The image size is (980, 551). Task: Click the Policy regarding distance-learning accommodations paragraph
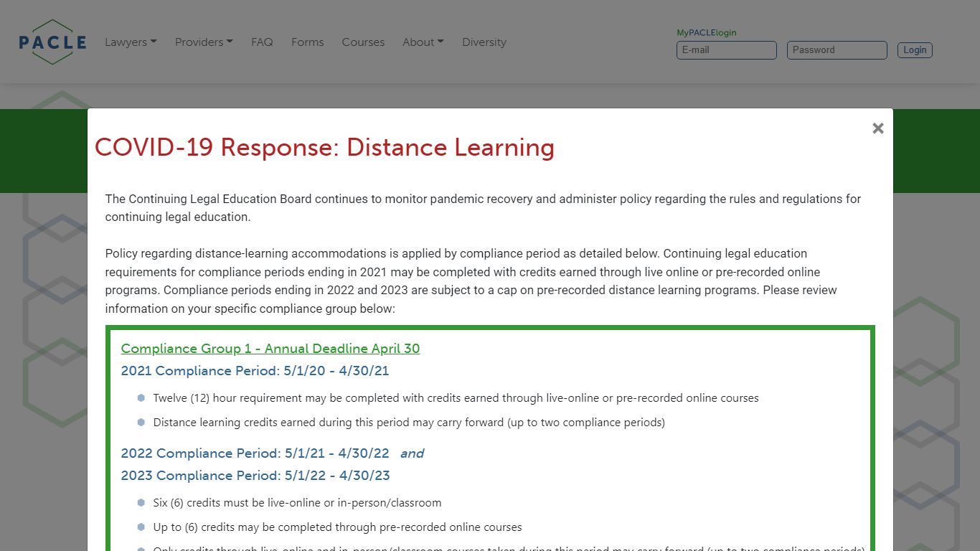471,281
